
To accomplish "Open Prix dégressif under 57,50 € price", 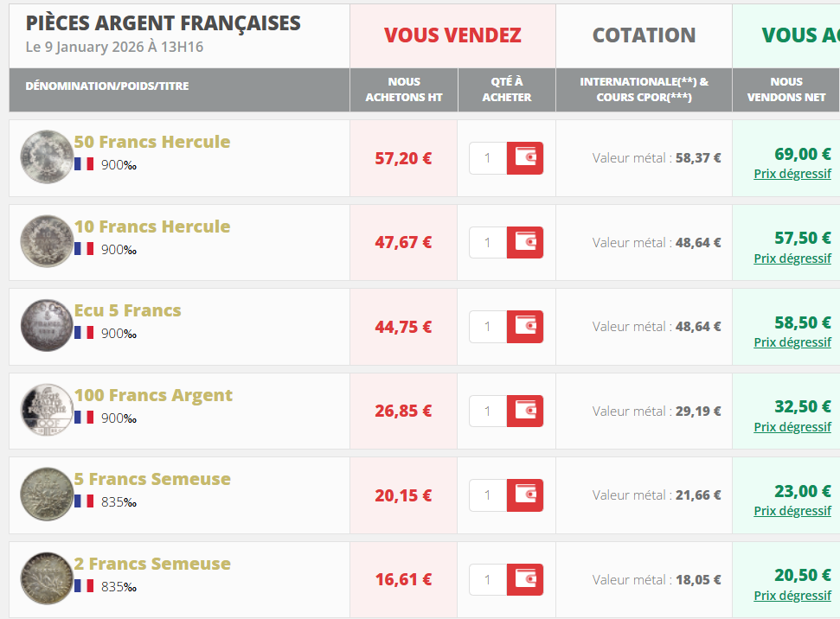I will (792, 258).
